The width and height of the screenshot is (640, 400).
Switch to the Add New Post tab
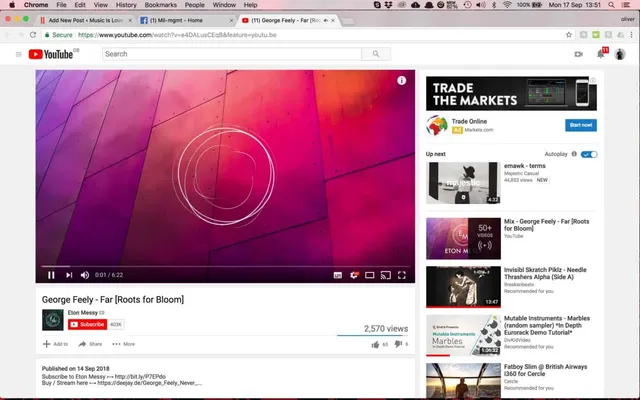click(x=86, y=20)
